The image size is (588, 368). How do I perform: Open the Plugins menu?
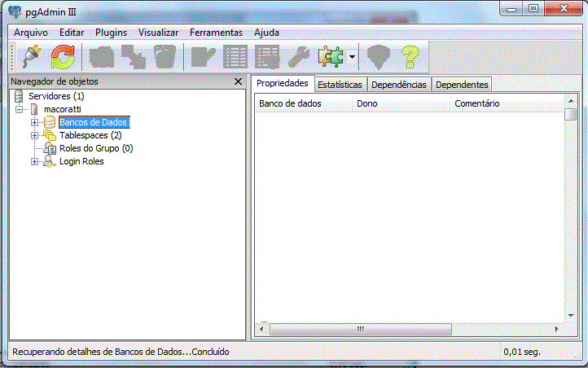pyautogui.click(x=111, y=33)
